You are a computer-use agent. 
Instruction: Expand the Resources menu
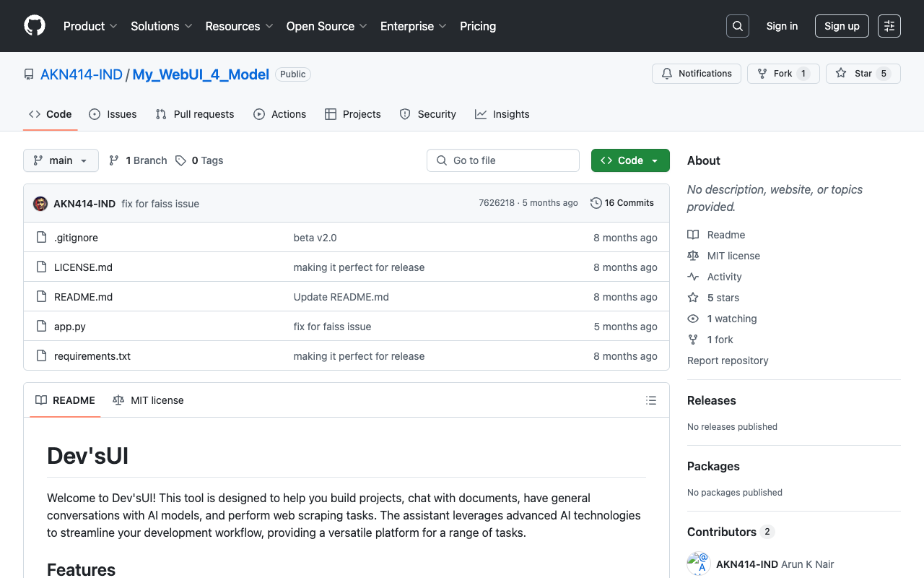239,26
